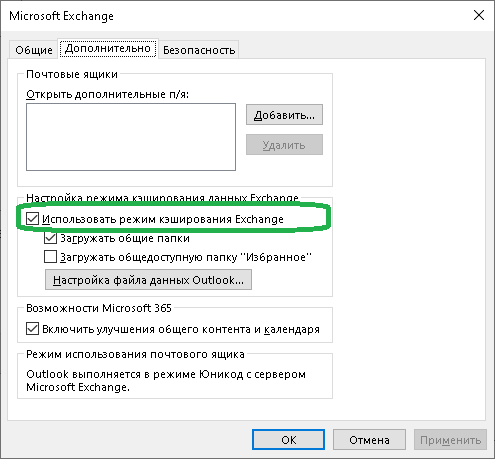This screenshot has height=459, width=495.
Task: Click the disabled Удалить button
Action: point(284,145)
